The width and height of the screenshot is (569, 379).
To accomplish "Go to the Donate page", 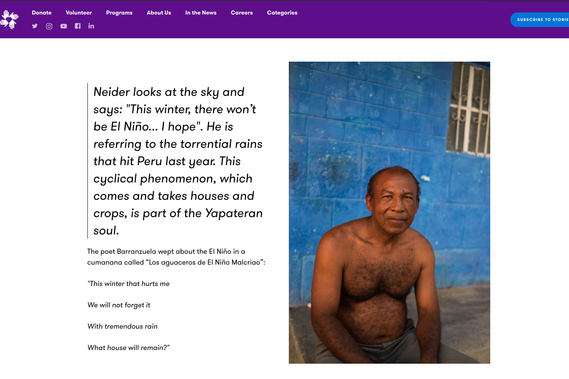I will point(41,13).
